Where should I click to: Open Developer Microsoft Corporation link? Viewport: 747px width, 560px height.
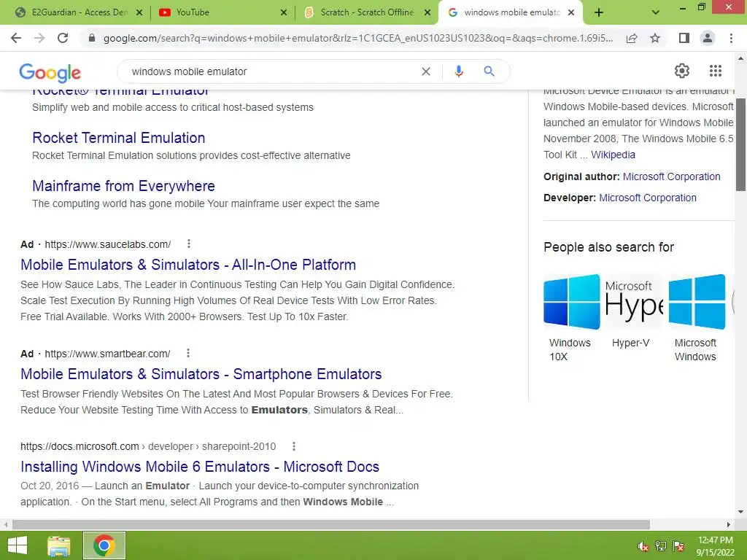648,198
